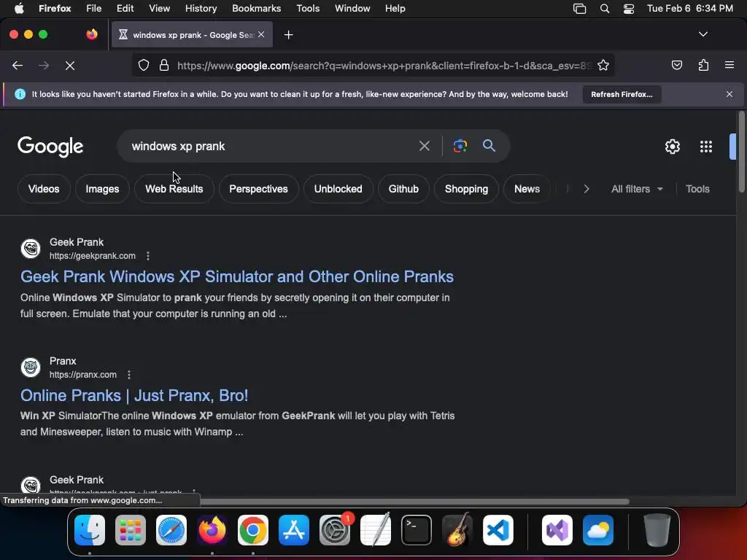Open the List all tabs chevron

[703, 34]
